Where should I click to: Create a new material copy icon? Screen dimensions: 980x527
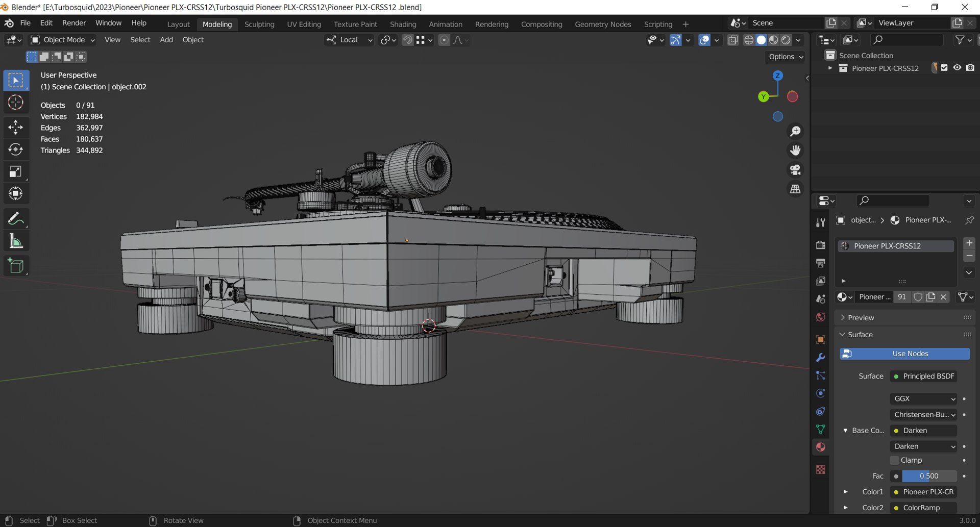point(931,297)
